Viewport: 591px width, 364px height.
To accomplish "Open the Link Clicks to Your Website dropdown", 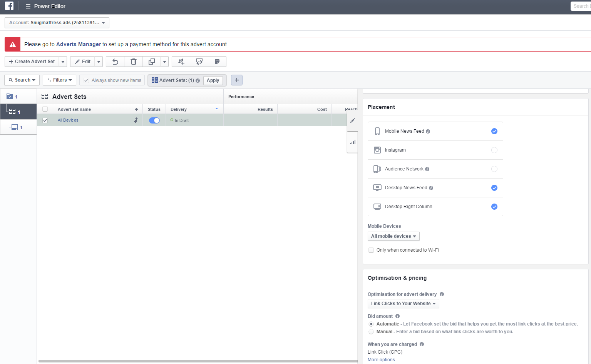I will click(403, 304).
